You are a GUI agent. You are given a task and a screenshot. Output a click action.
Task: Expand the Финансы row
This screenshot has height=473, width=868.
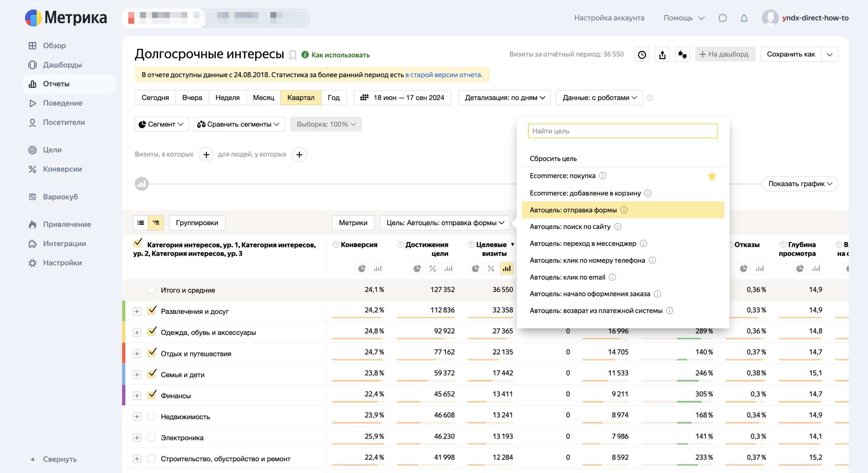point(137,396)
